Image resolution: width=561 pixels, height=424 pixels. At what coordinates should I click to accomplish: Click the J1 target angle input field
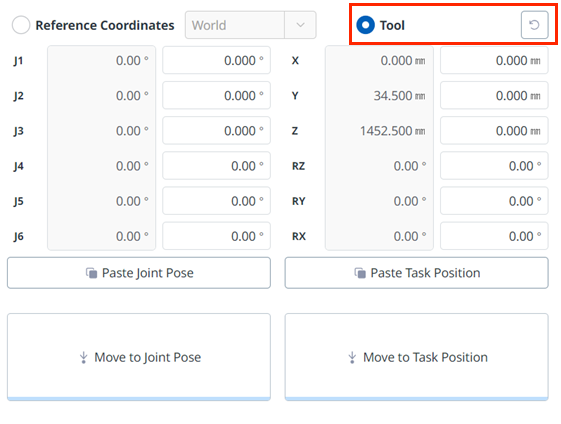pyautogui.click(x=216, y=60)
